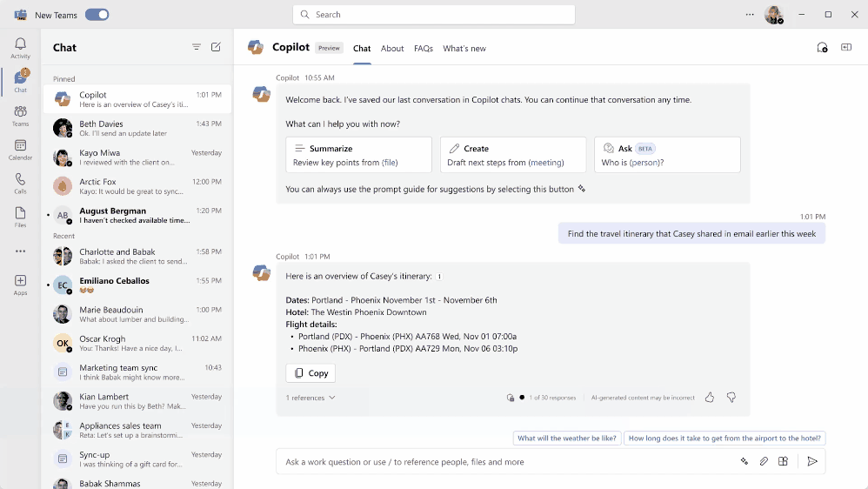Switch to the About tab
The image size is (868, 489).
pyautogui.click(x=392, y=49)
